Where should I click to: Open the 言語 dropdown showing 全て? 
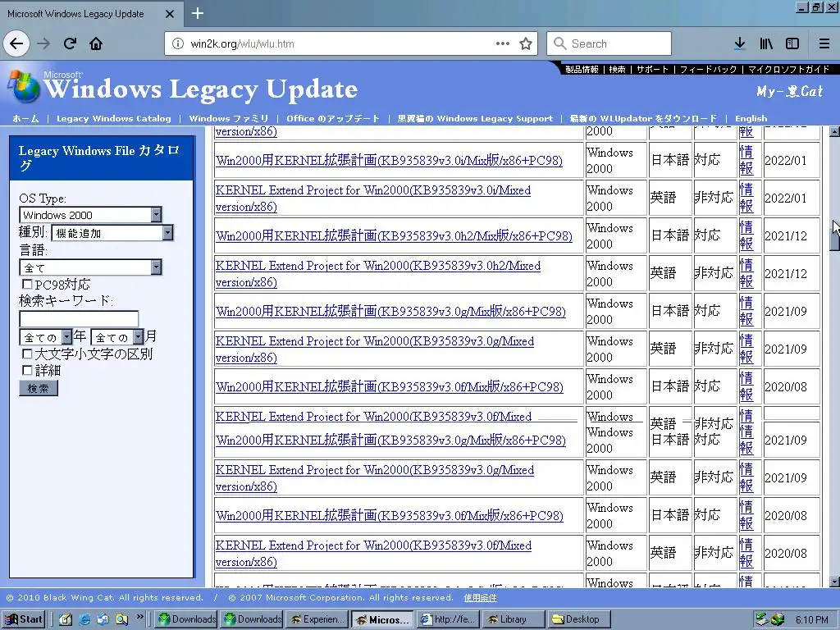click(90, 267)
